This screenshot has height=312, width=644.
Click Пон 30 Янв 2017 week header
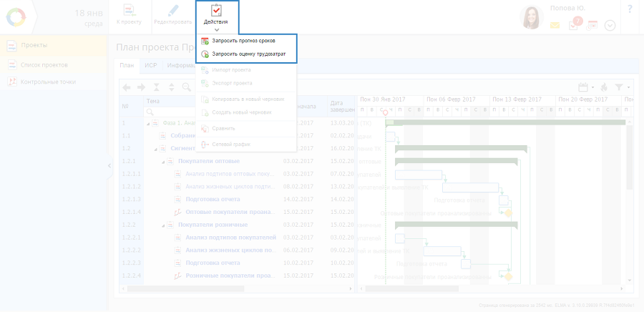(x=390, y=99)
